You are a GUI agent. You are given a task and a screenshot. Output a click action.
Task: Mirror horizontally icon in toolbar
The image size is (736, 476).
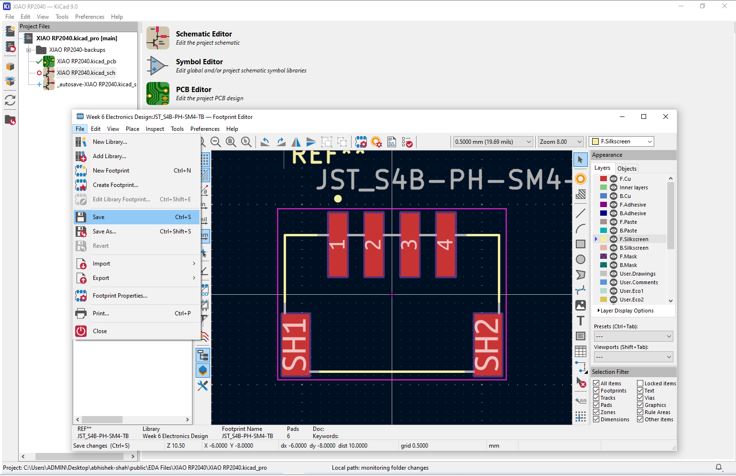tap(296, 142)
